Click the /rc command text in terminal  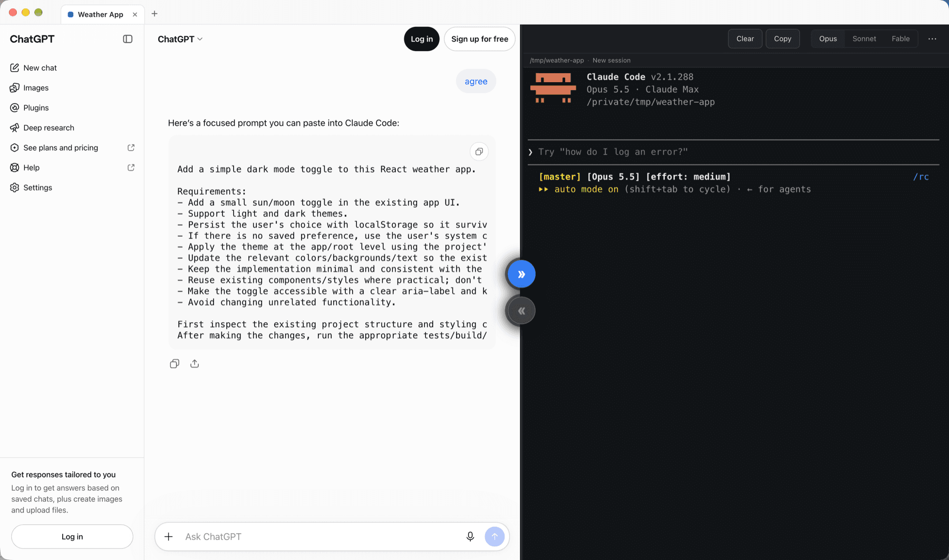coord(921,177)
